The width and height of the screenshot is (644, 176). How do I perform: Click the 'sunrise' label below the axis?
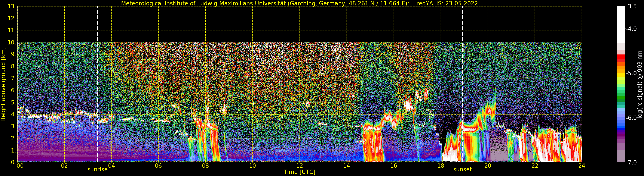(x=98, y=169)
